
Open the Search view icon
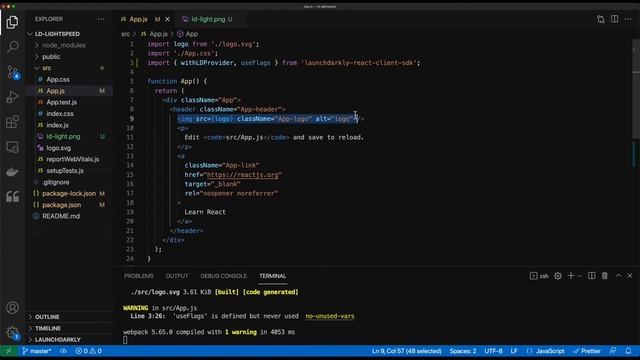[12, 47]
